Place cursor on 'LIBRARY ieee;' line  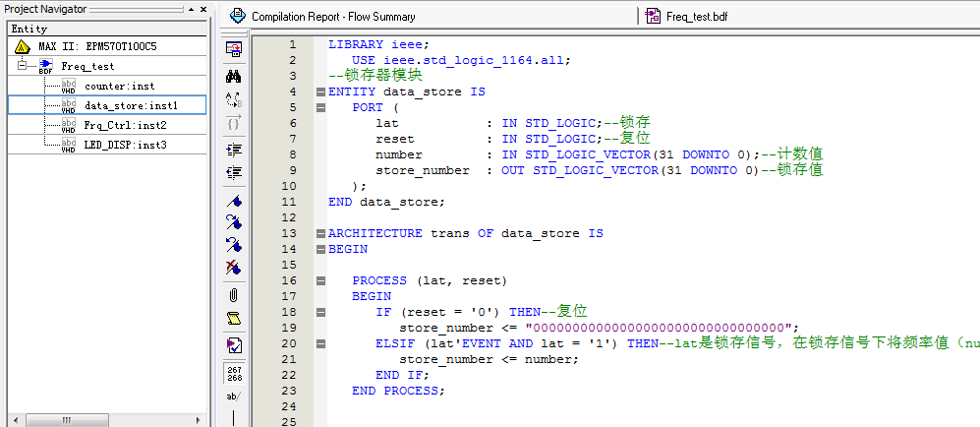pos(378,44)
